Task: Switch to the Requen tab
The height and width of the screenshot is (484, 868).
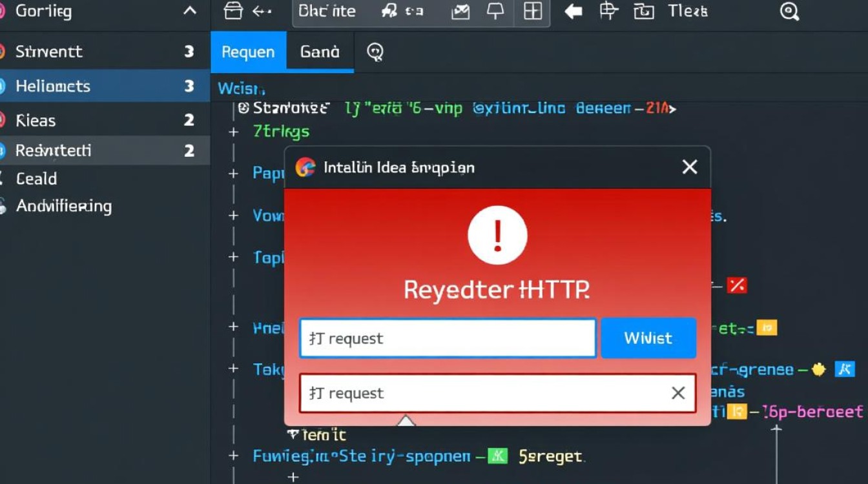Action: (x=248, y=52)
